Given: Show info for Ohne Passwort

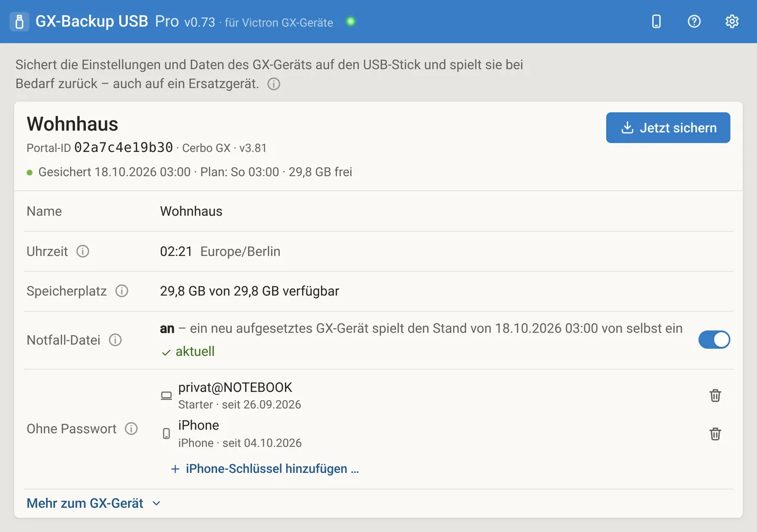Looking at the screenshot, I should pyautogui.click(x=131, y=429).
